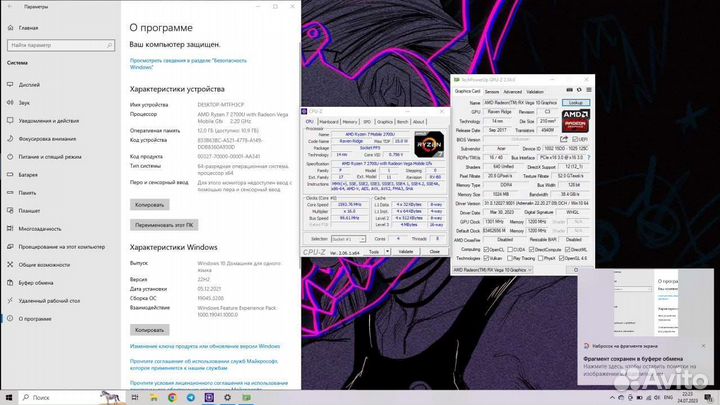Open Многозадачность settings in sidebar
This screenshot has height=405, width=720.
click(x=39, y=229)
